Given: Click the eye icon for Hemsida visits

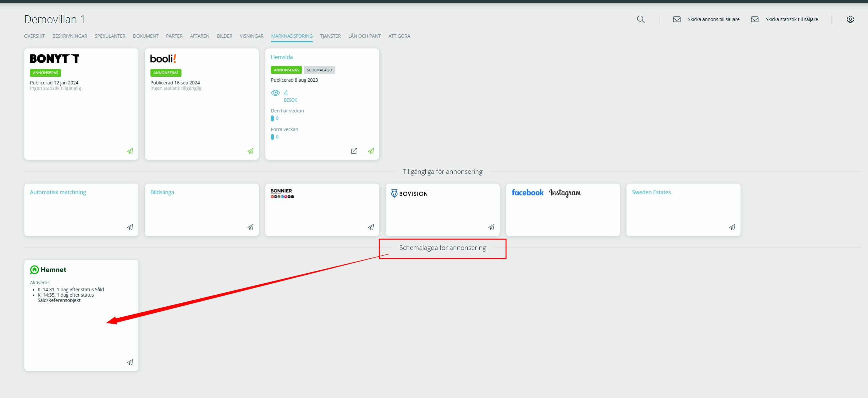Looking at the screenshot, I should point(275,93).
